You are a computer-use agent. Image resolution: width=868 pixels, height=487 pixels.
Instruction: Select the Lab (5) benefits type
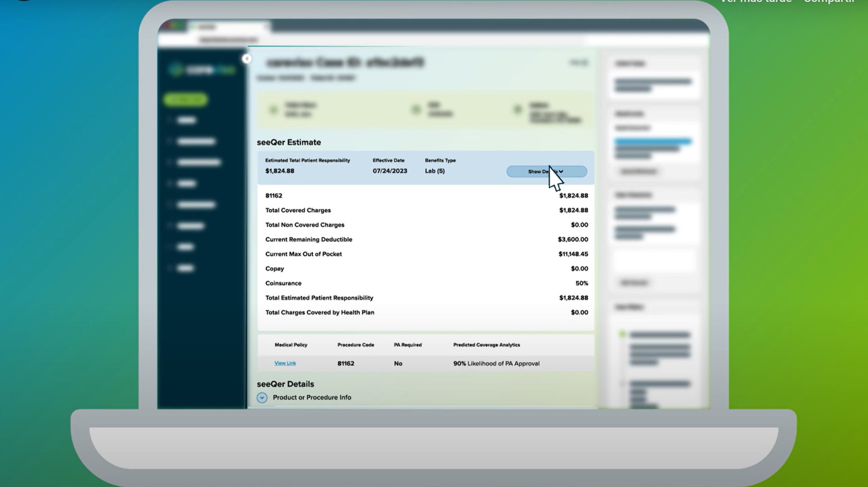435,171
